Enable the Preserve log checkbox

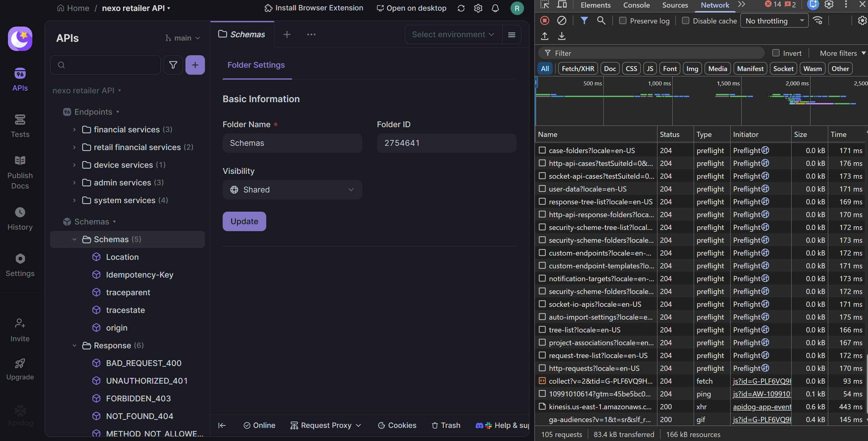pos(623,21)
